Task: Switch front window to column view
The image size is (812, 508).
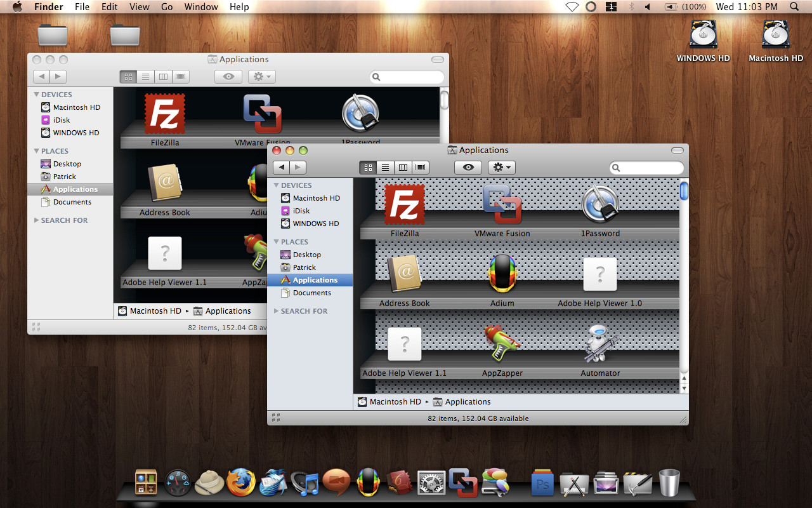Action: pyautogui.click(x=402, y=168)
